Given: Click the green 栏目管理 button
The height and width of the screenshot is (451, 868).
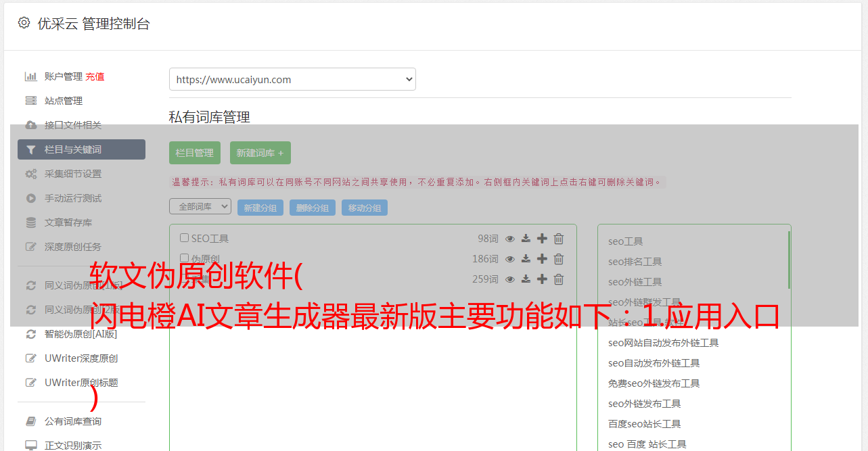Looking at the screenshot, I should (x=195, y=153).
